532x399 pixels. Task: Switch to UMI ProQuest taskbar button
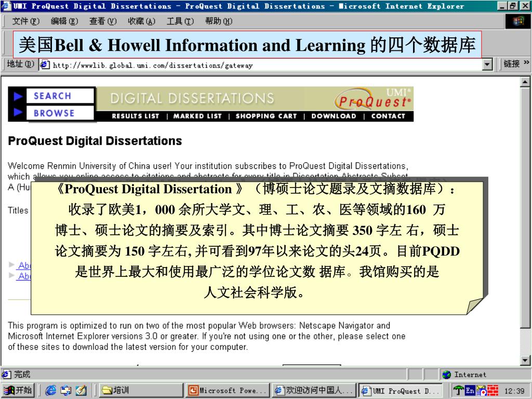point(402,391)
